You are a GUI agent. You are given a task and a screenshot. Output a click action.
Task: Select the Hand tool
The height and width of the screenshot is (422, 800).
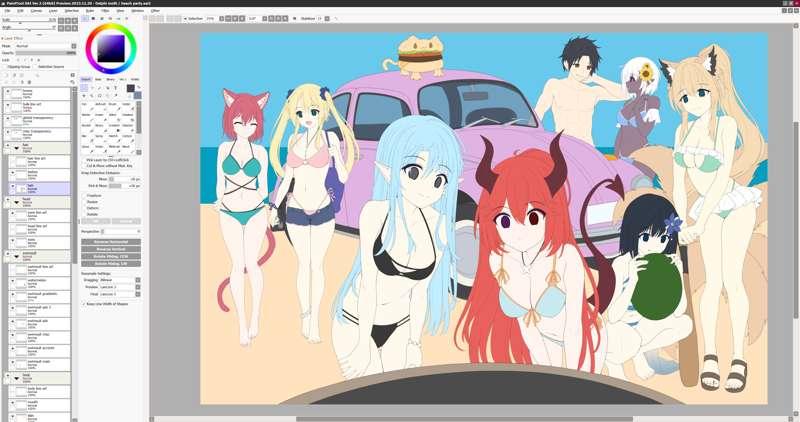tap(108, 95)
